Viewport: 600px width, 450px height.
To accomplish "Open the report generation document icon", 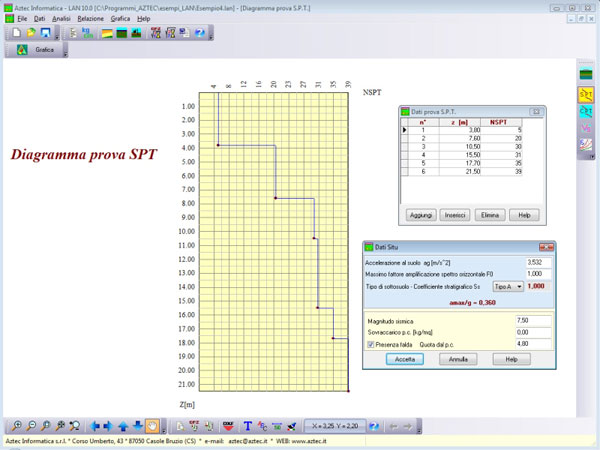I will (185, 33).
